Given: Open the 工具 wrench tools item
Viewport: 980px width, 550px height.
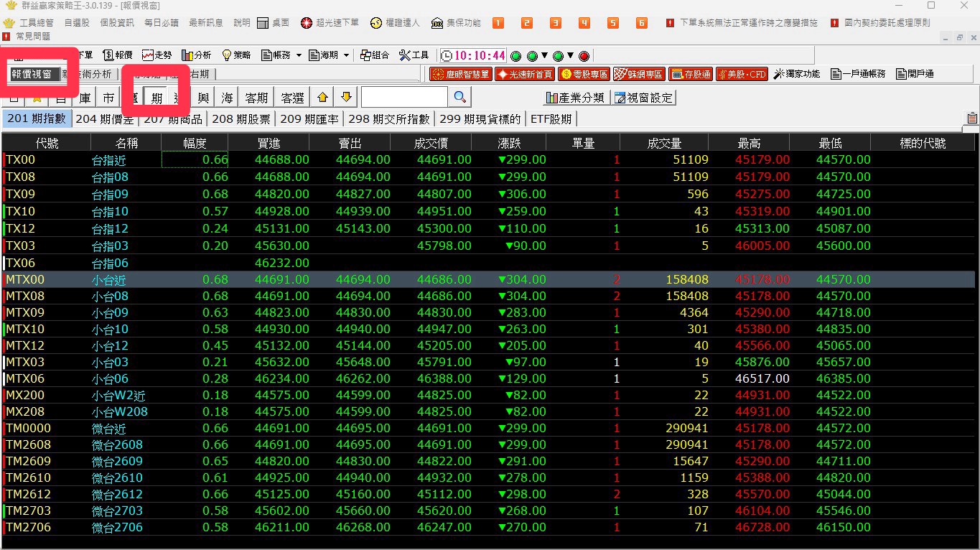Looking at the screenshot, I should (x=414, y=55).
